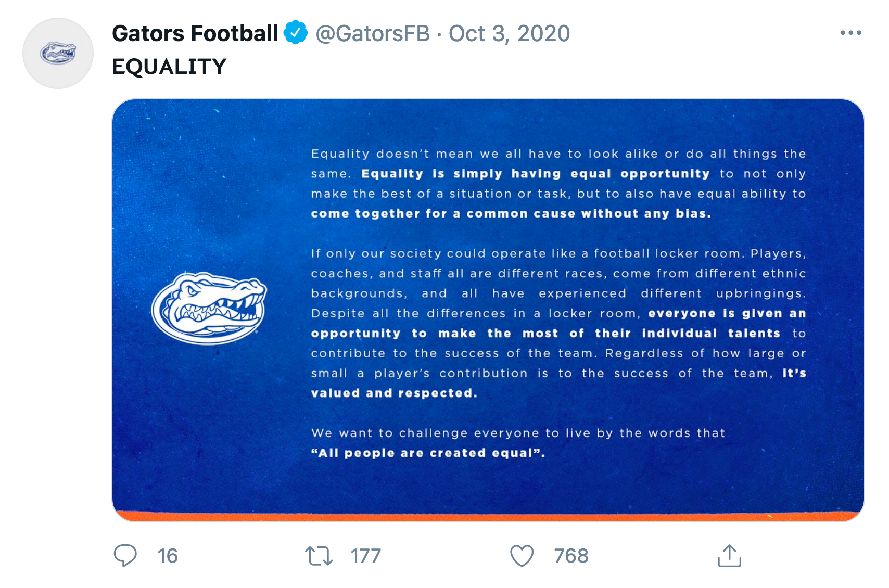The image size is (889, 588).
Task: View the 768 likes count
Action: [571, 556]
